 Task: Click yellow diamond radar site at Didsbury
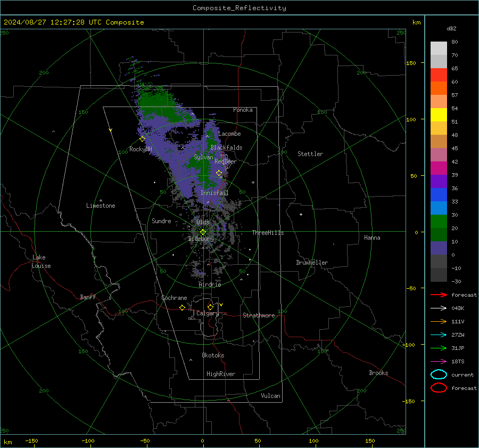(x=203, y=232)
